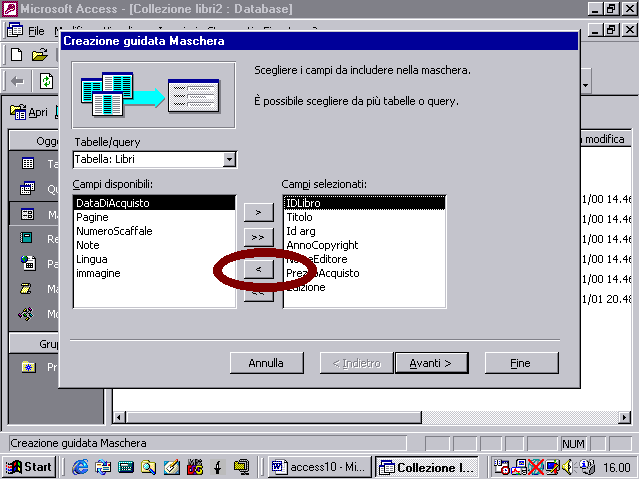Click the wizard illustration picture
639x479 pixels.
pos(154,95)
